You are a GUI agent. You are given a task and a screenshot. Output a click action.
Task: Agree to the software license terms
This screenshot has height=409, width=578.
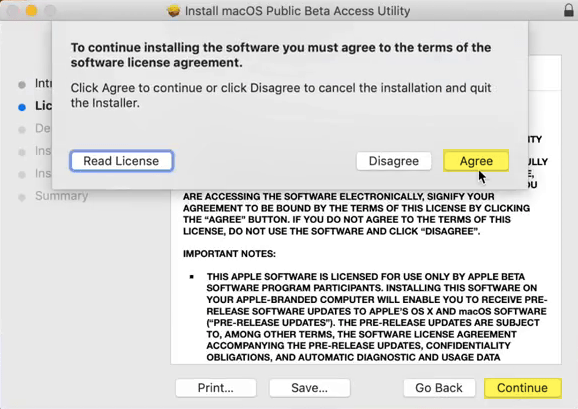[476, 161]
